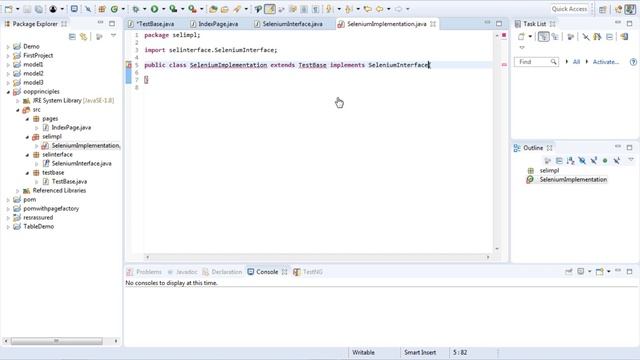Expand the pomwithpagefactory project

pyautogui.click(x=8, y=209)
